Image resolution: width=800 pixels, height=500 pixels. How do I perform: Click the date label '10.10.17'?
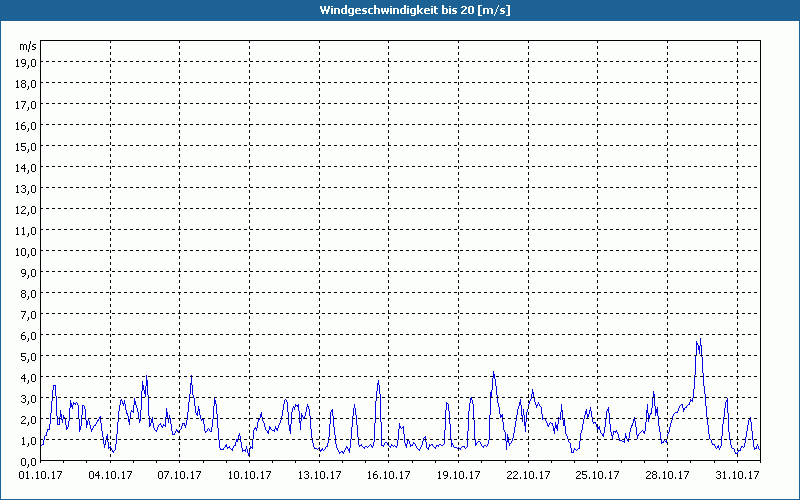tap(249, 476)
